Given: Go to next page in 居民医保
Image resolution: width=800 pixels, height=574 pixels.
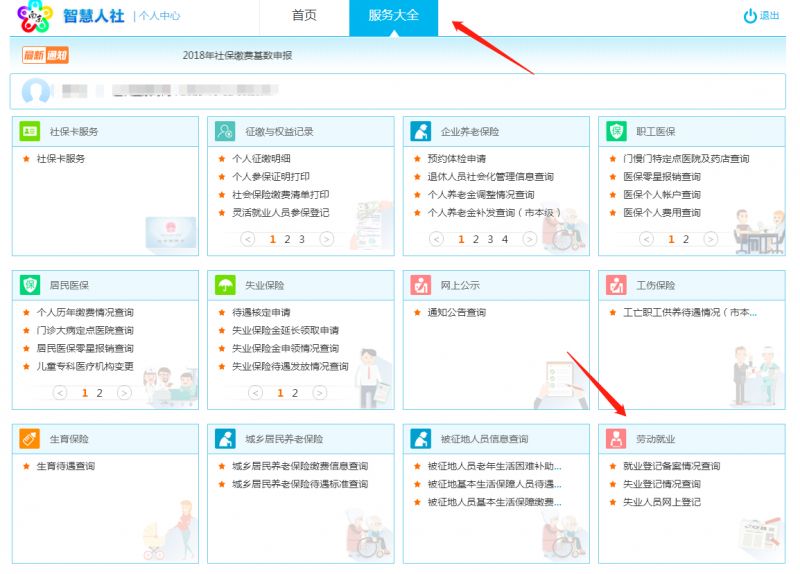Looking at the screenshot, I should (x=124, y=393).
